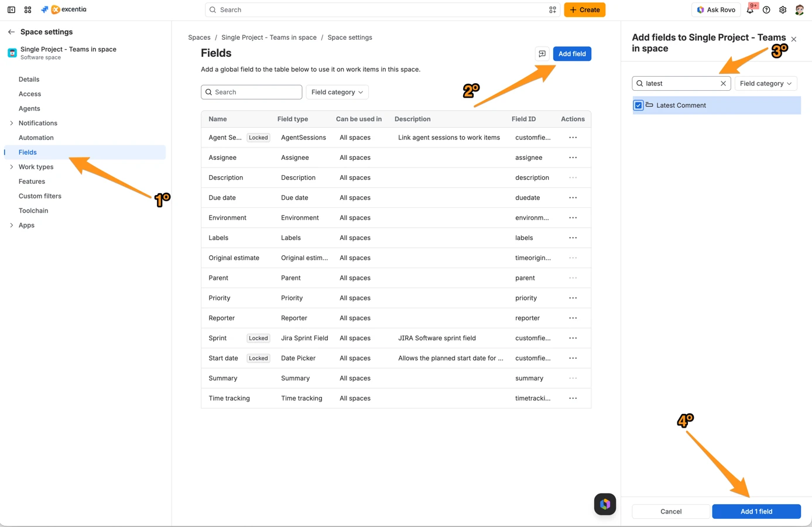Click the Fields table search box
812x527 pixels.
point(252,92)
